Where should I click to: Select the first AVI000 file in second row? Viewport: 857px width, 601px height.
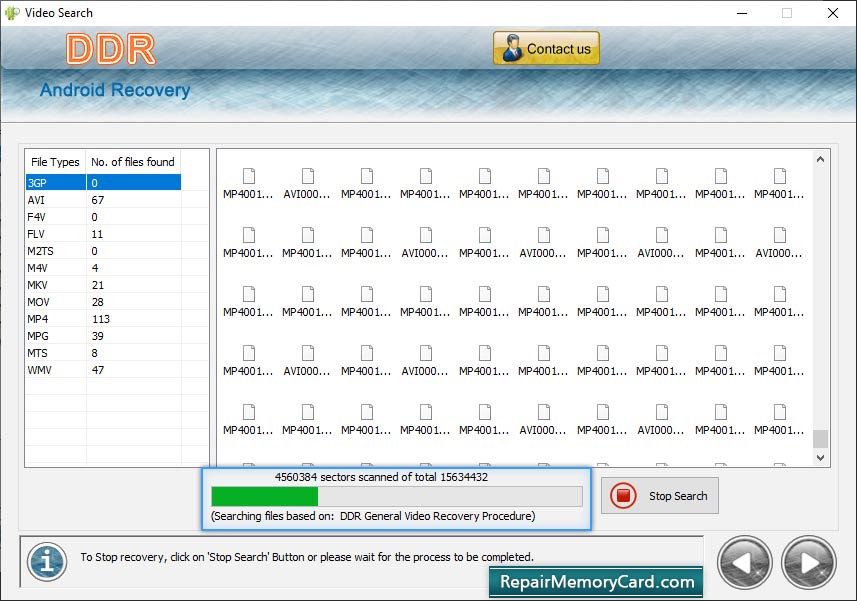pos(425,243)
